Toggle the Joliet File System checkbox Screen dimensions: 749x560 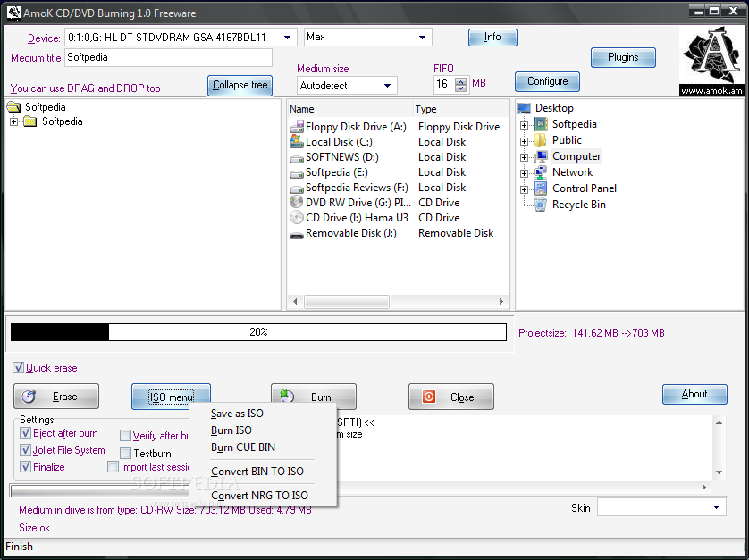(25, 450)
